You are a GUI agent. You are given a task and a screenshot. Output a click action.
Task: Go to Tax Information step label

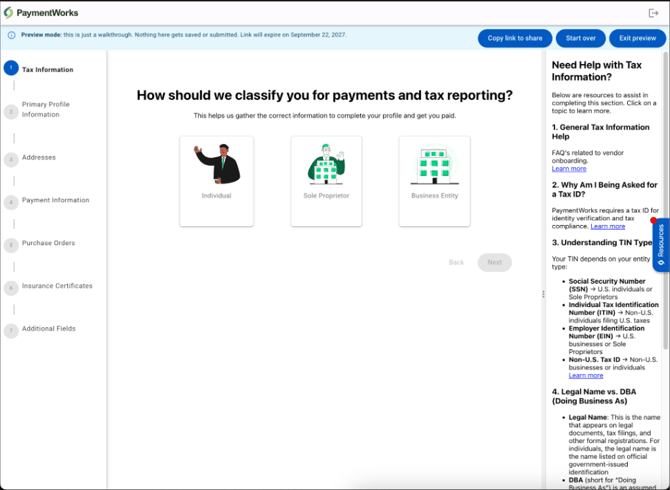(x=47, y=70)
